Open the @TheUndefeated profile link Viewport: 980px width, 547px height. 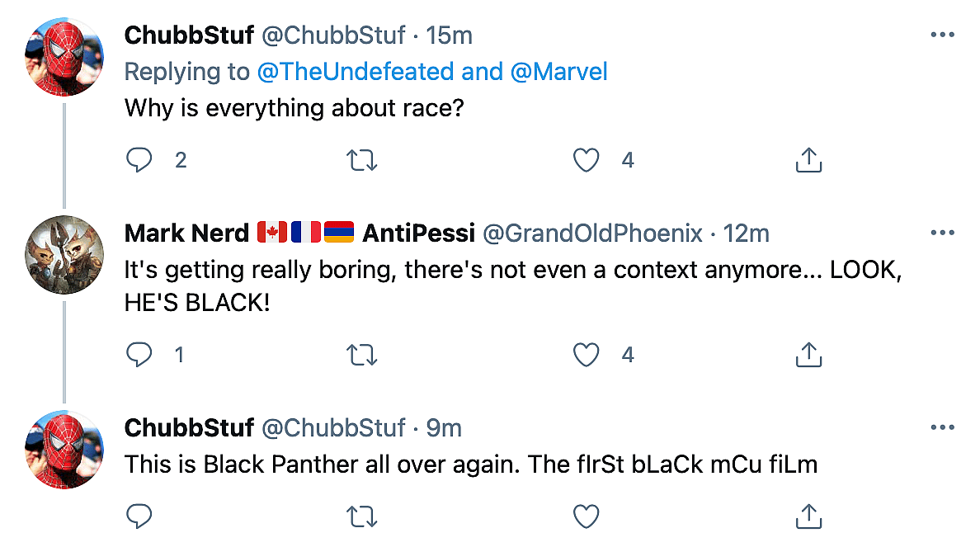(356, 72)
